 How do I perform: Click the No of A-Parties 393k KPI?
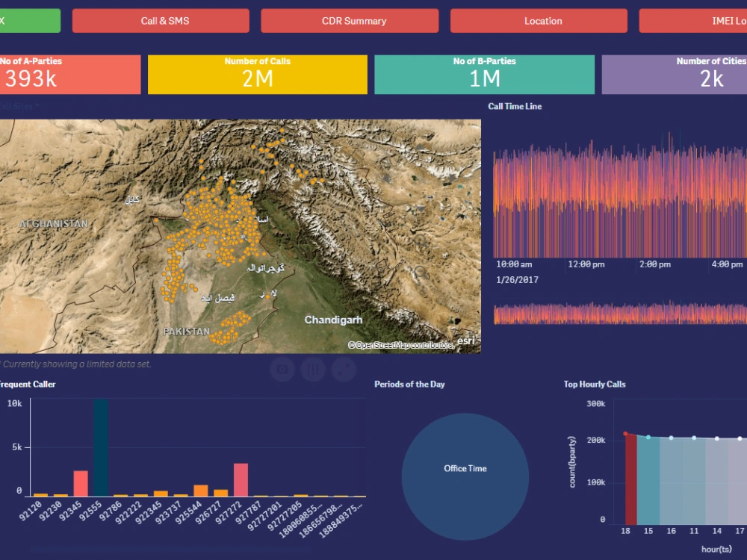pos(70,74)
